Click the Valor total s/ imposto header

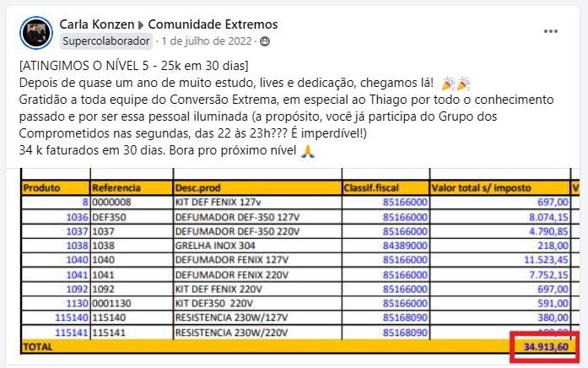click(x=482, y=188)
